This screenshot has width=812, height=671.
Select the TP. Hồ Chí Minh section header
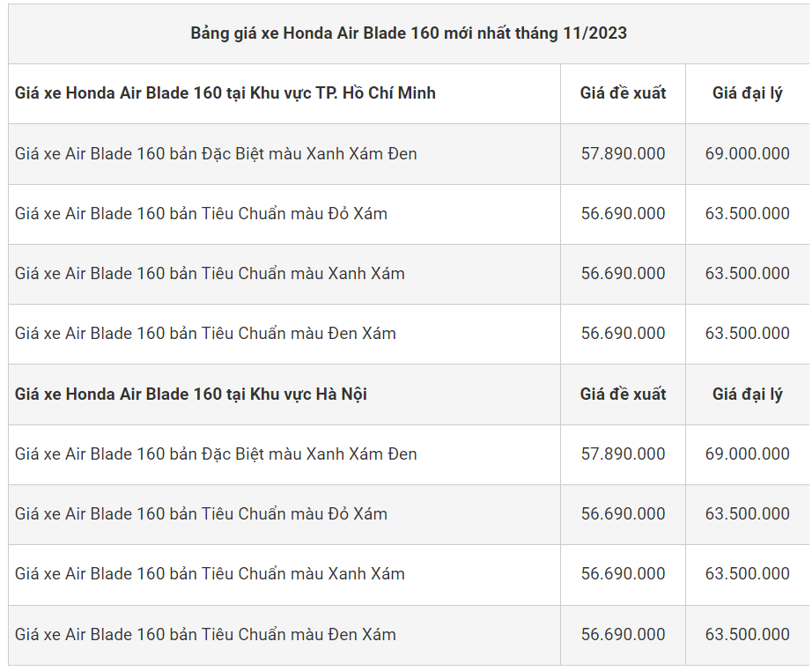[225, 93]
